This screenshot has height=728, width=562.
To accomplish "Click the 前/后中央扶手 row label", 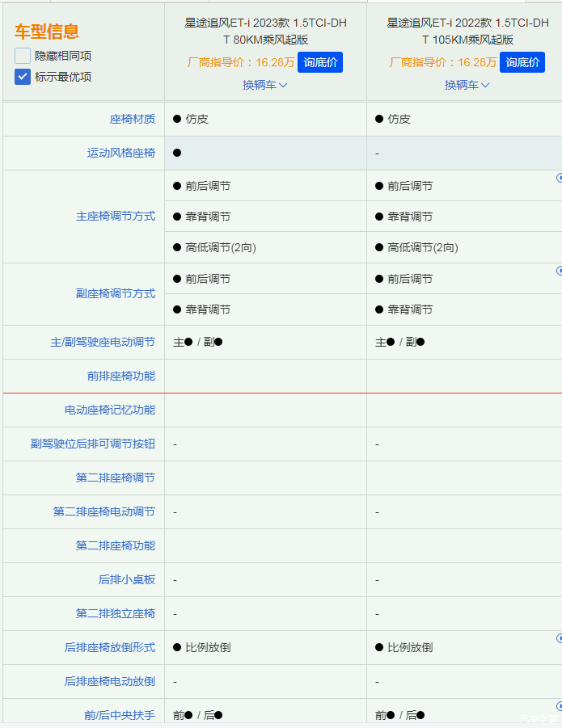I will pos(120,715).
